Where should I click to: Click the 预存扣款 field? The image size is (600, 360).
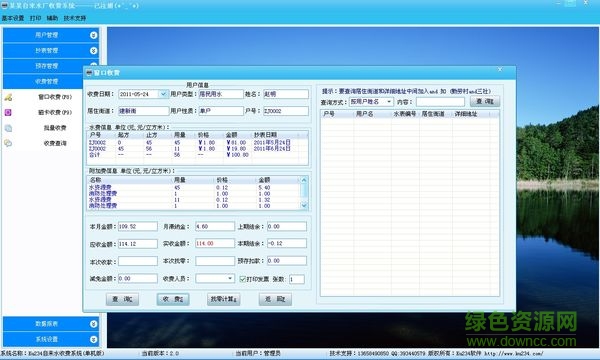pos(287,261)
